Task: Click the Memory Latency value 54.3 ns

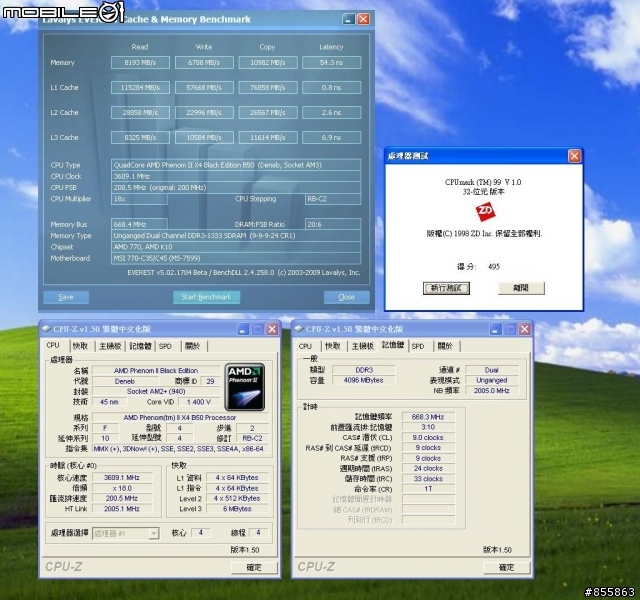Action: click(x=331, y=62)
